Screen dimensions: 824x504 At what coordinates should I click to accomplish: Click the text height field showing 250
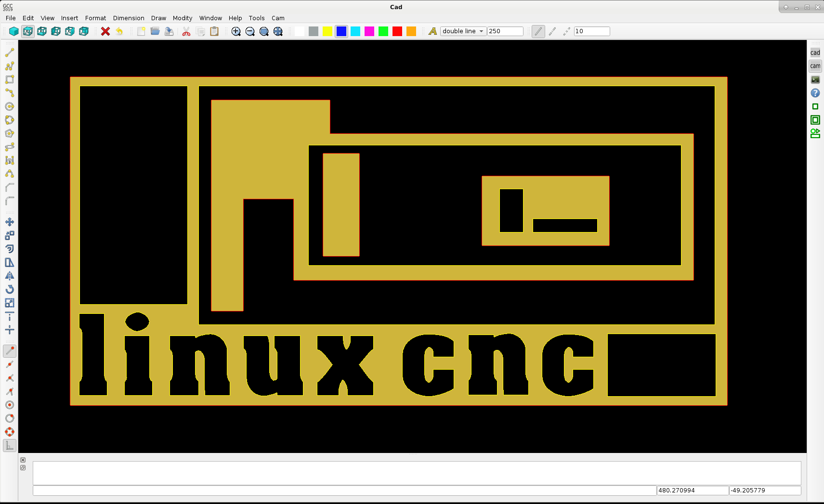[505, 31]
